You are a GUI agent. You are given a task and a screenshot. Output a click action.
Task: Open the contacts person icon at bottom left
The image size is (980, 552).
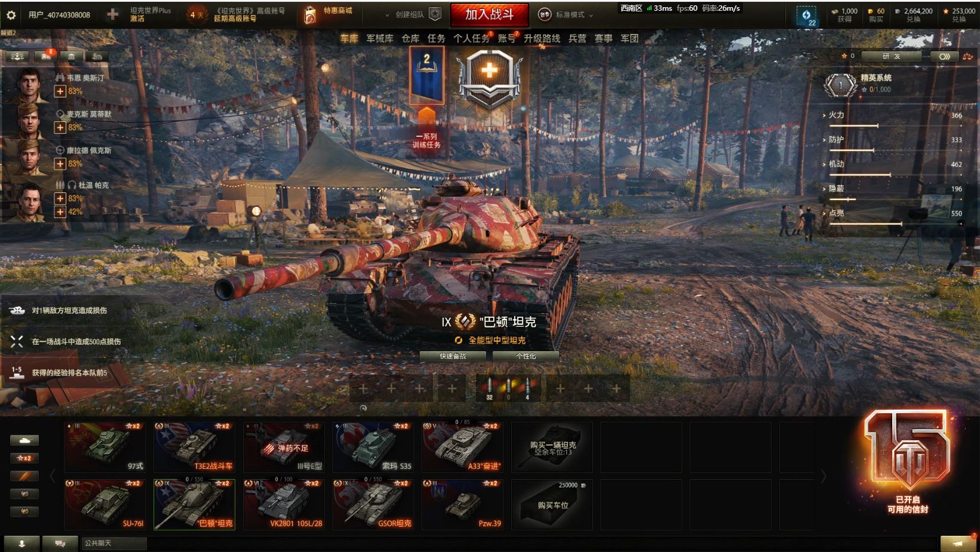pos(21,543)
